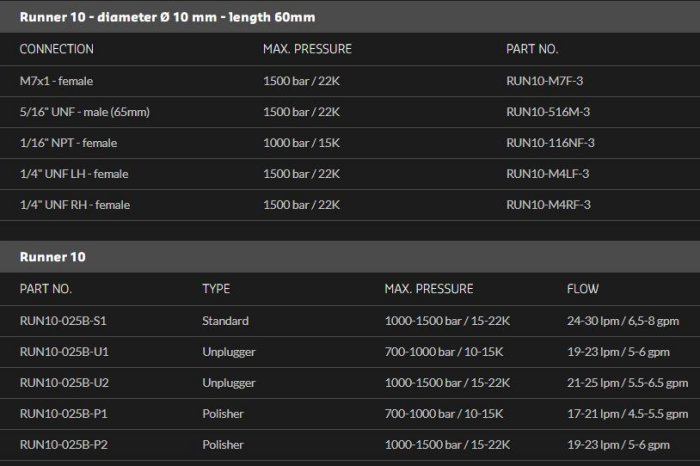Image resolution: width=700 pixels, height=466 pixels.
Task: Select the 1/4" UNF RH - female connection
Action: point(75,205)
